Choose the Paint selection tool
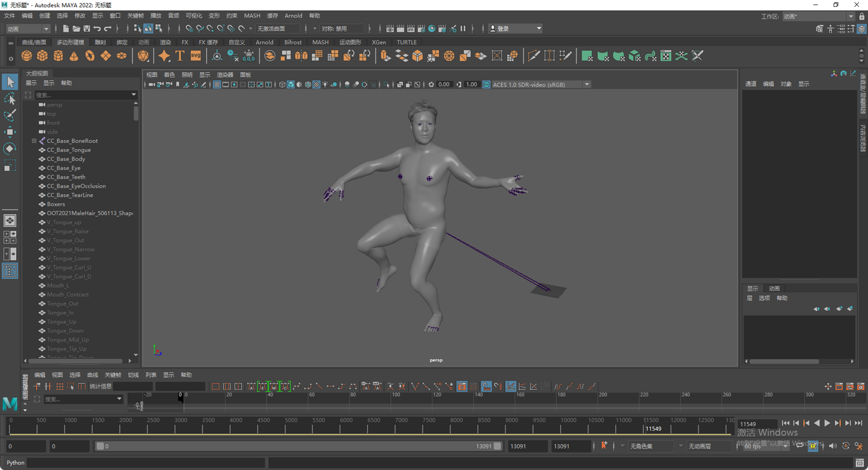The image size is (868, 470). click(10, 115)
